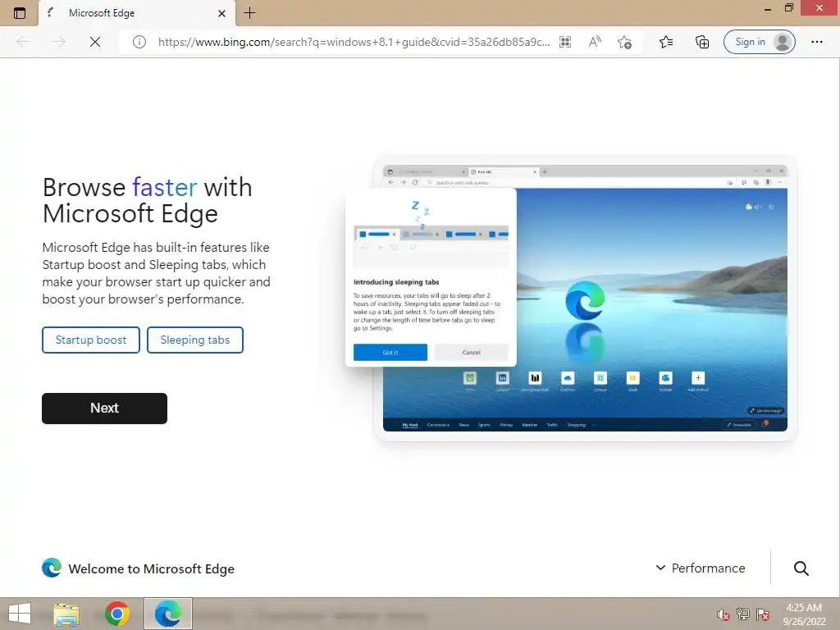Launch Google Chrome from the taskbar
Viewport: 840px width, 630px height.
click(x=117, y=614)
